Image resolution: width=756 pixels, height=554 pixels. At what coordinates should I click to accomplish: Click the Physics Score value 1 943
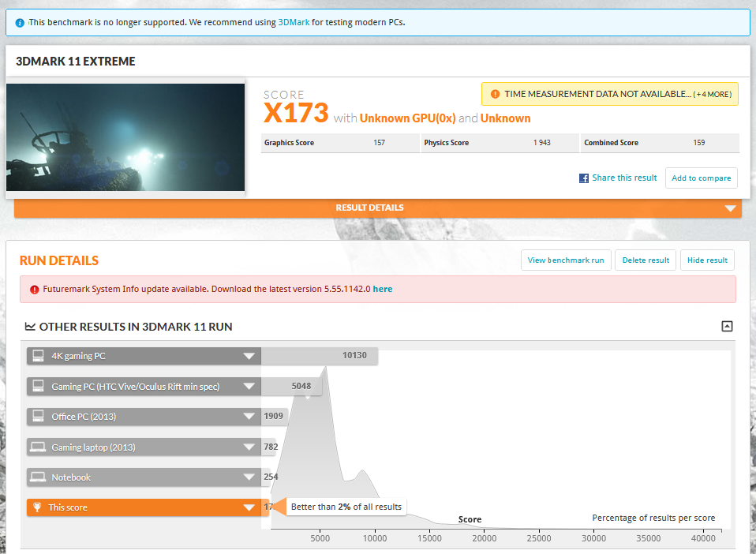click(542, 143)
